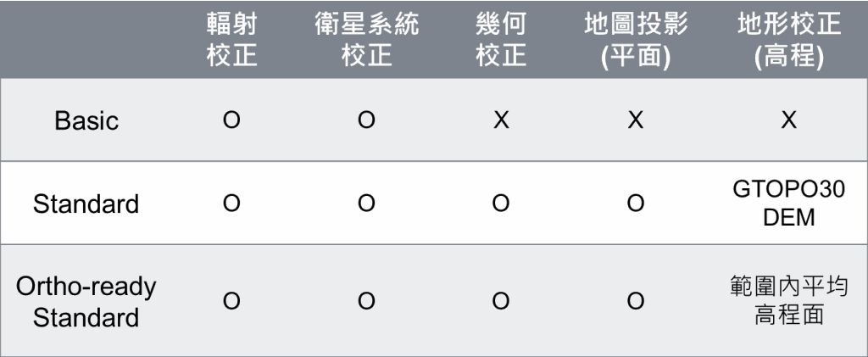Image resolution: width=868 pixels, height=357 pixels.
Task: Click the 輻射校正 column header
Action: pos(232,39)
